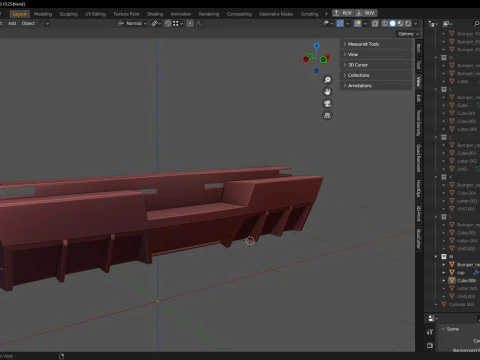The height and width of the screenshot is (360, 480).
Task: Open the Tool properties tab icon
Action: (430, 332)
